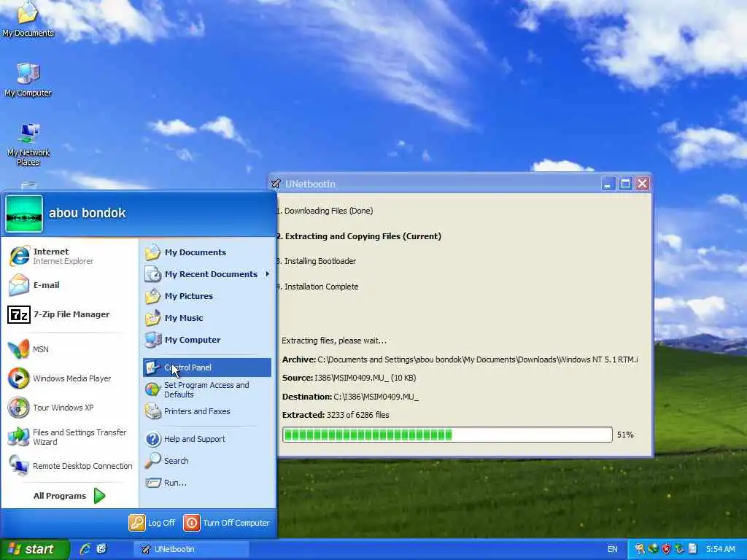Select UNetbootin taskbar button

[190, 549]
